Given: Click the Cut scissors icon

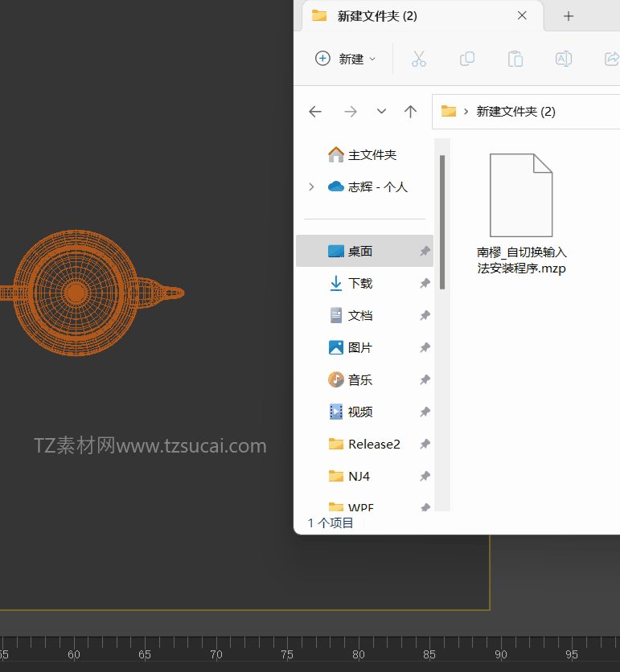Looking at the screenshot, I should click(418, 59).
